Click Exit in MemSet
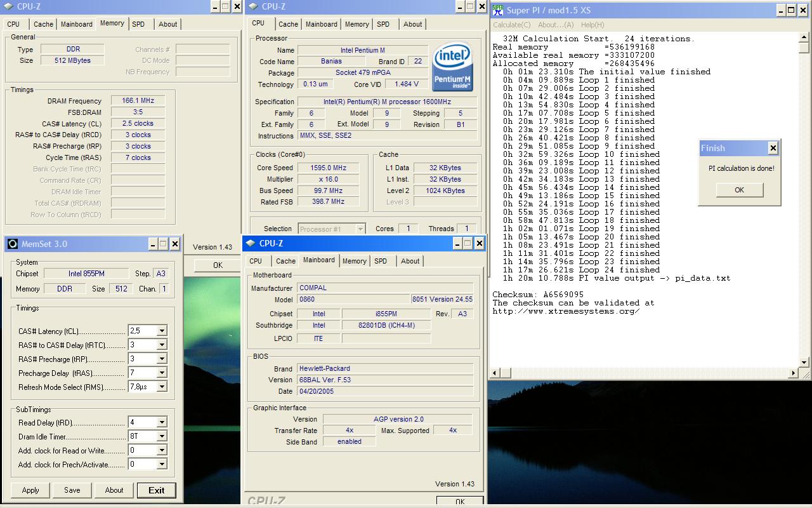Image resolution: width=812 pixels, height=508 pixels. tap(157, 490)
